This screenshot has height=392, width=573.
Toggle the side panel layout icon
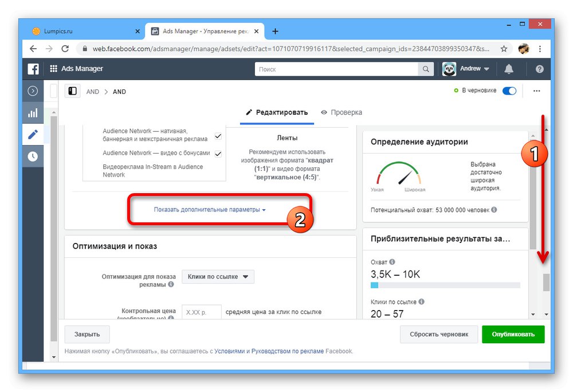coord(72,91)
